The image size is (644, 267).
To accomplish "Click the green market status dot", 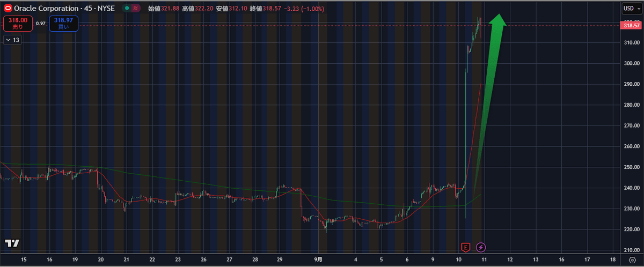I will [x=126, y=8].
